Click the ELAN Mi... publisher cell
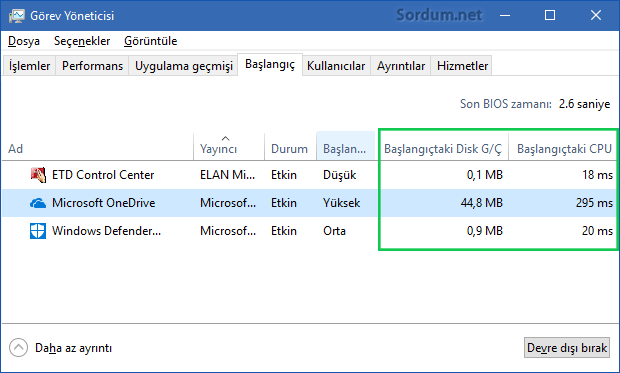The image size is (620, 373). click(227, 175)
